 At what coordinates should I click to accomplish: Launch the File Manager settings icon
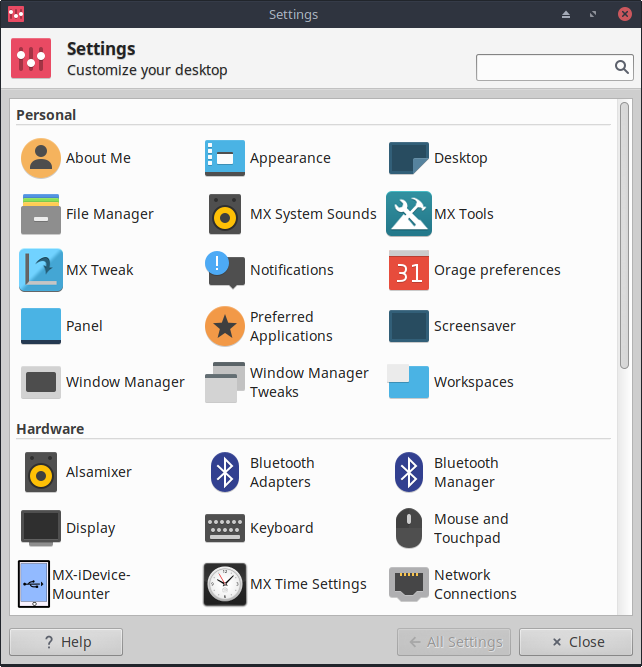click(x=41, y=214)
